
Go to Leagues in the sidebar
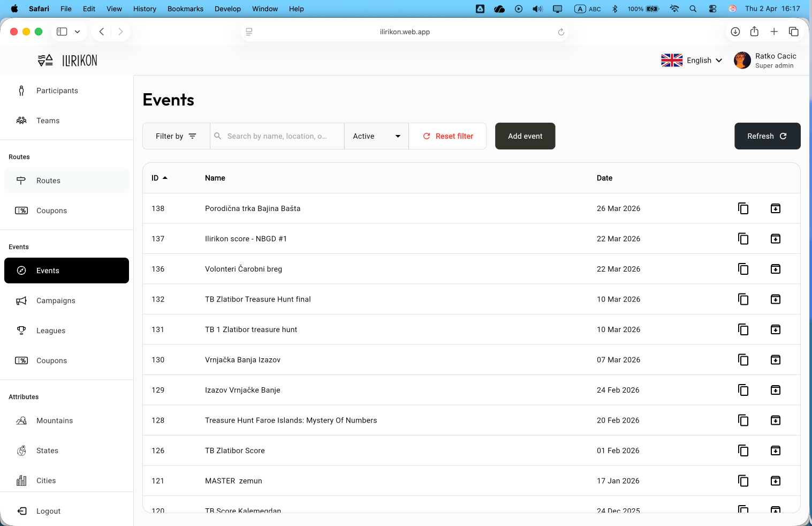(51, 330)
